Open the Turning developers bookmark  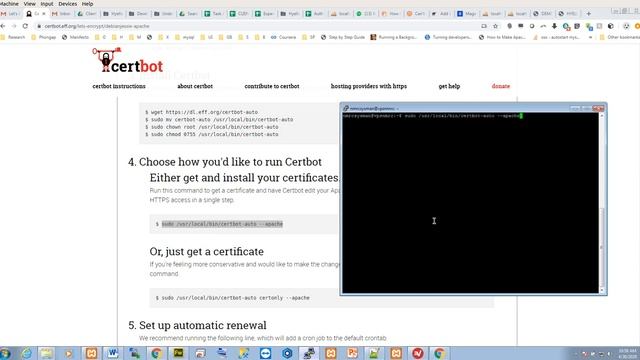447,37
